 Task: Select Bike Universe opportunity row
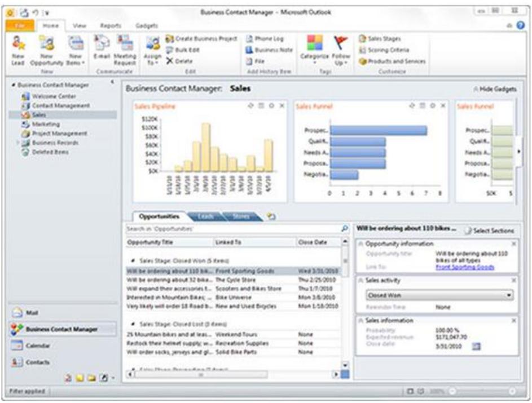[233, 298]
